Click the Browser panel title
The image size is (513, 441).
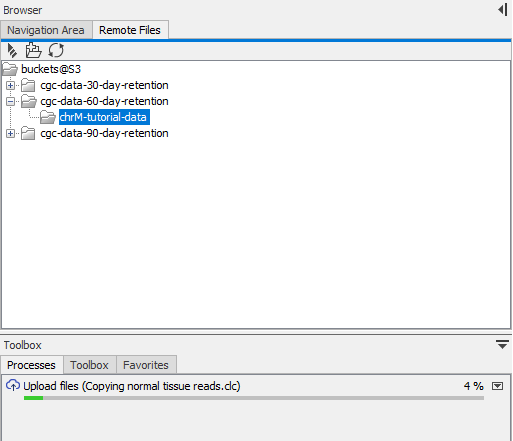pyautogui.click(x=23, y=10)
